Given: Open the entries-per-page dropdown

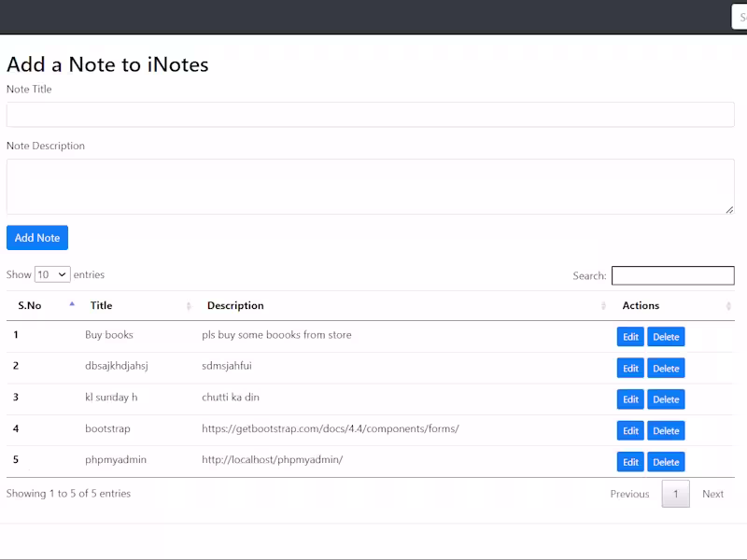Looking at the screenshot, I should [x=52, y=274].
